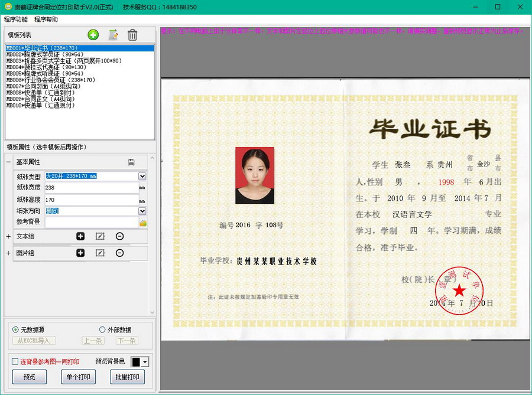Click 从EXCEL导入 button
Screen dimensions: 532x395
(34, 341)
